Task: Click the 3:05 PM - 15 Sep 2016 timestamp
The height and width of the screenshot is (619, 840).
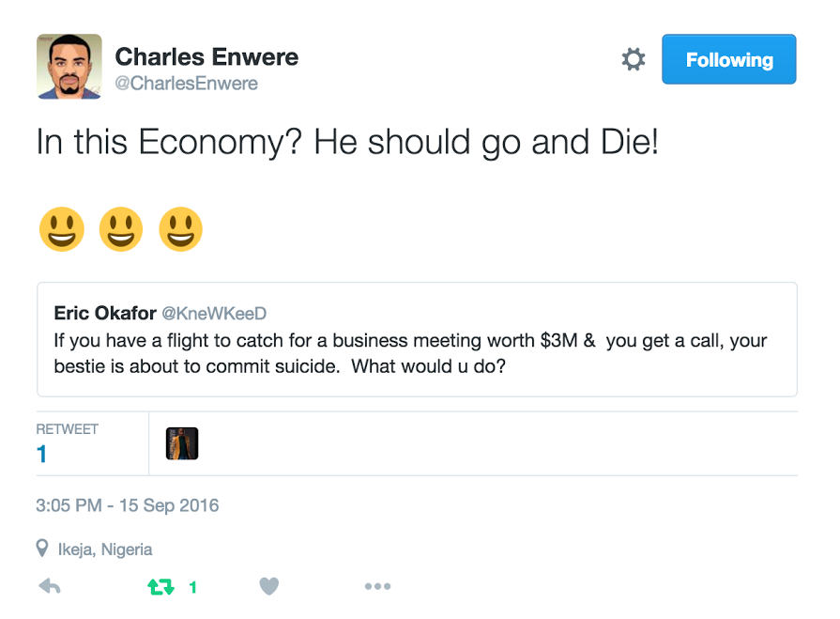Action: click(x=128, y=505)
